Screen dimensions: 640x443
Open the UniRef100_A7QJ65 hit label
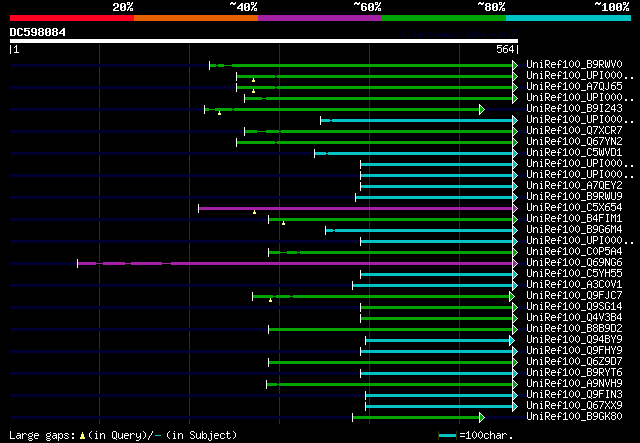pos(574,87)
